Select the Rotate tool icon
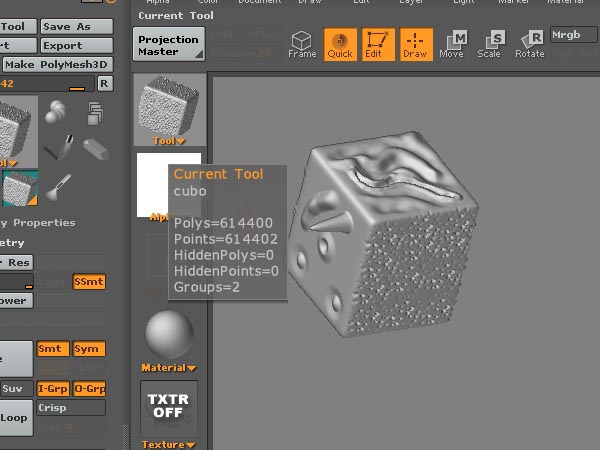This screenshot has width=600, height=450. click(530, 44)
